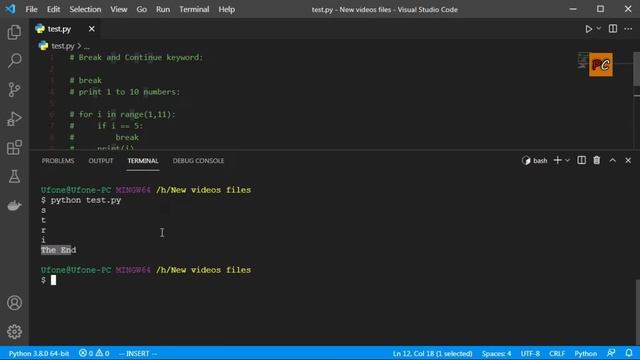Open the Help menu
The width and height of the screenshot is (640, 360).
[x=227, y=9]
